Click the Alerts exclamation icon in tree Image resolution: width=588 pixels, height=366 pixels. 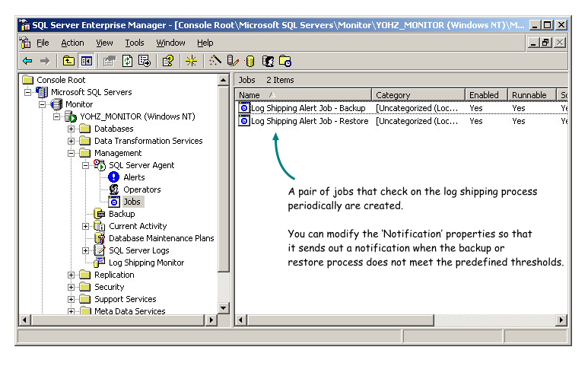113,177
